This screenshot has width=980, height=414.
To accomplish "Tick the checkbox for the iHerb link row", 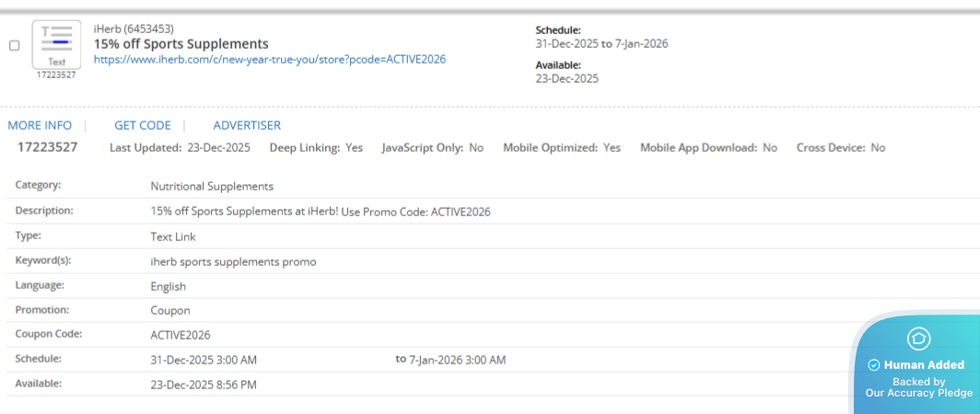I will [14, 45].
